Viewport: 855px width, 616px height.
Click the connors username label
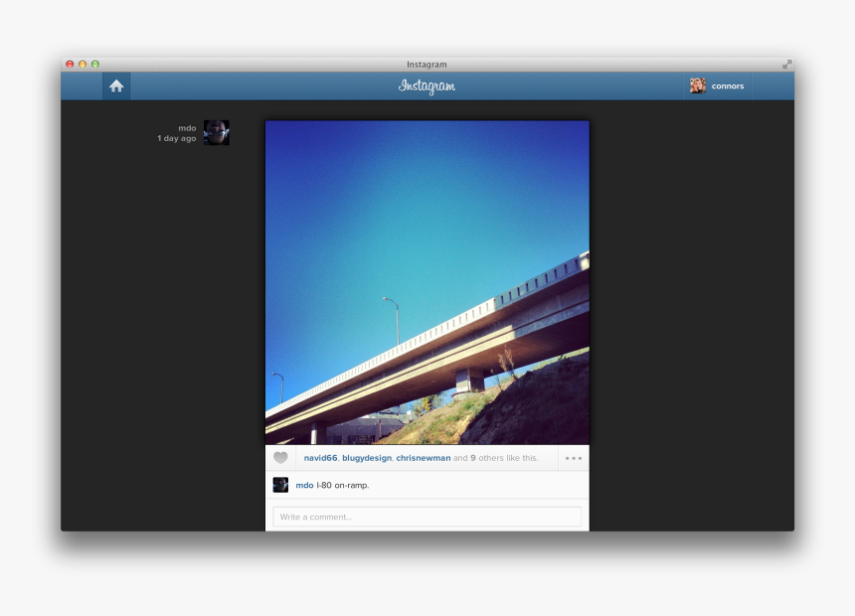727,85
